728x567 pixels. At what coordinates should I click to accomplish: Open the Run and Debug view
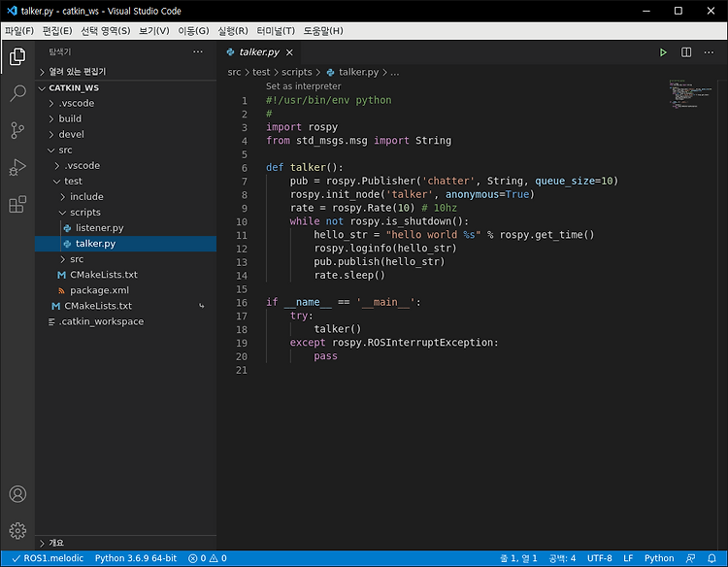pos(17,168)
